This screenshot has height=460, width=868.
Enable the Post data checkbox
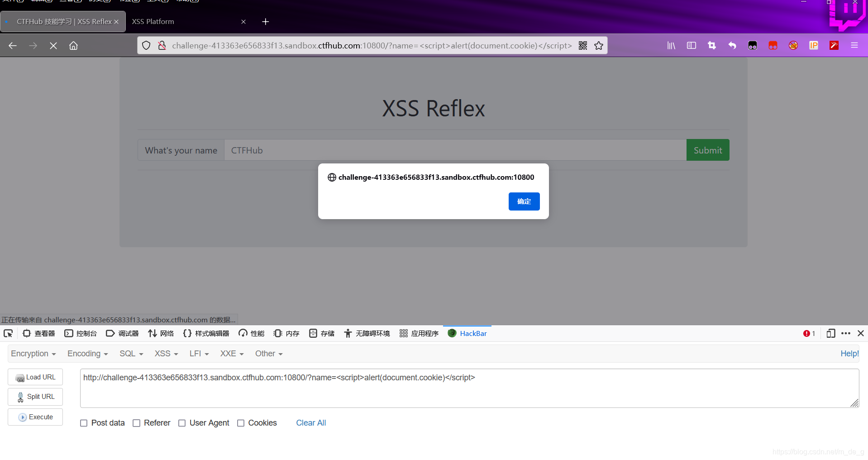tap(84, 423)
